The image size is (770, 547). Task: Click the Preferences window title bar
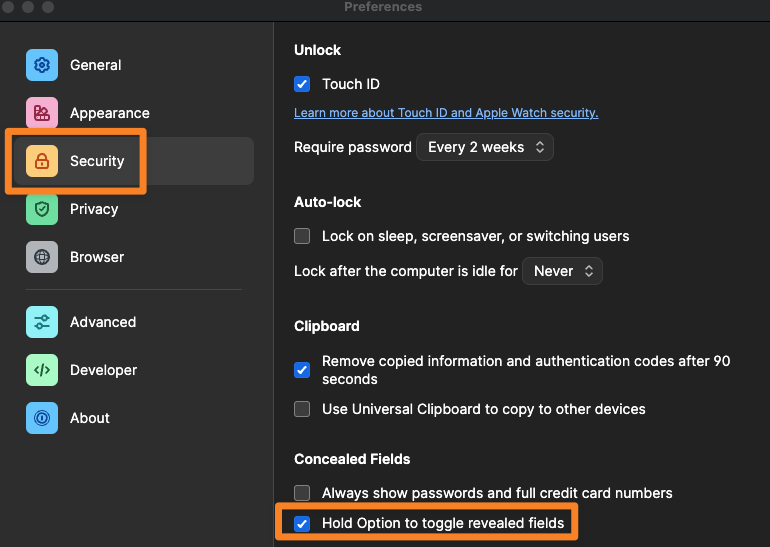tap(383, 7)
